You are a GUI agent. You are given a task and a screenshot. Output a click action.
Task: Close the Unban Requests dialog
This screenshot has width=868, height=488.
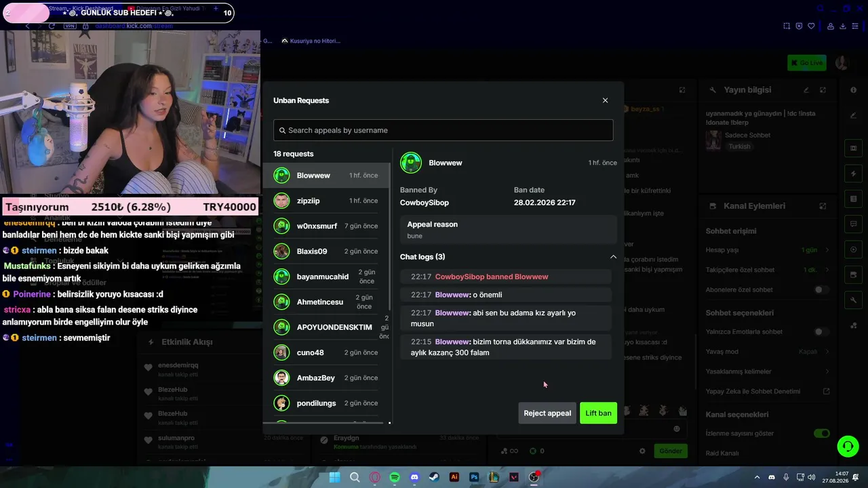[x=606, y=100]
